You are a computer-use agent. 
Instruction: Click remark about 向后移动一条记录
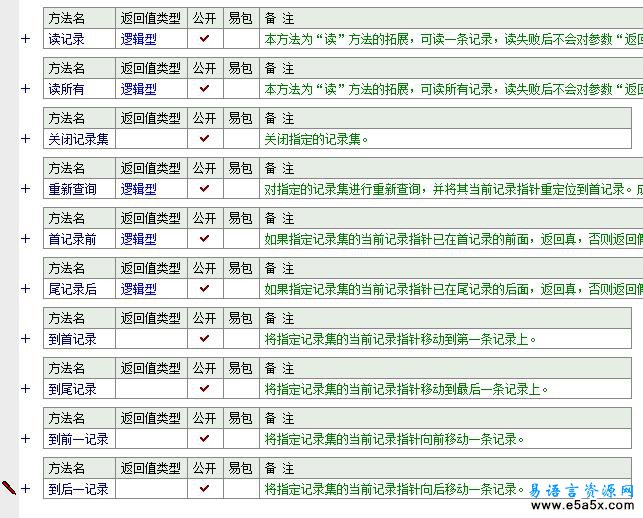pyautogui.click(x=394, y=490)
